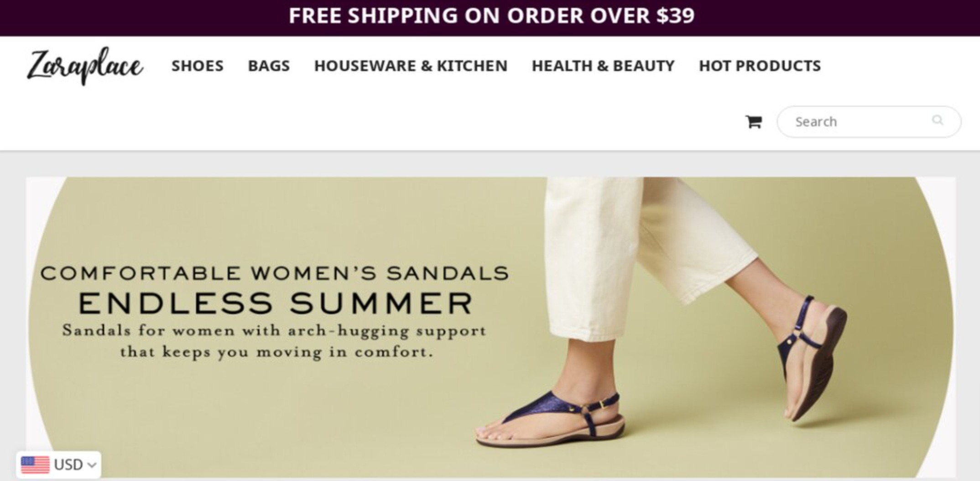Open the BAGS menu category
Viewport: 980px width, 481px height.
(x=269, y=66)
